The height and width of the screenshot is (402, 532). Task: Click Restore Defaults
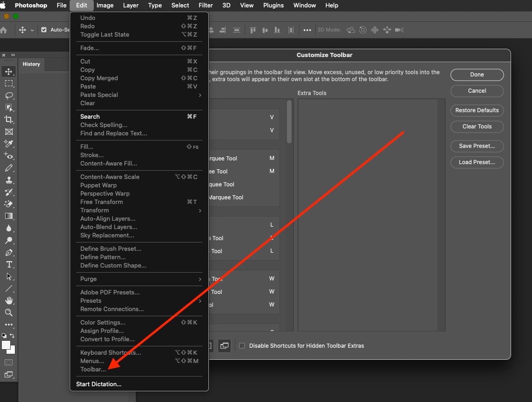coord(477,110)
